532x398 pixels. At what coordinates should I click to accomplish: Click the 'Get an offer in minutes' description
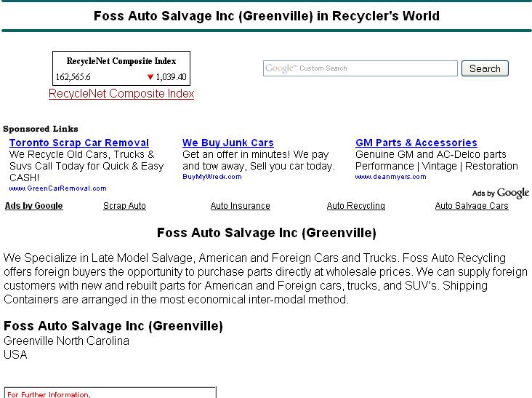[259, 160]
